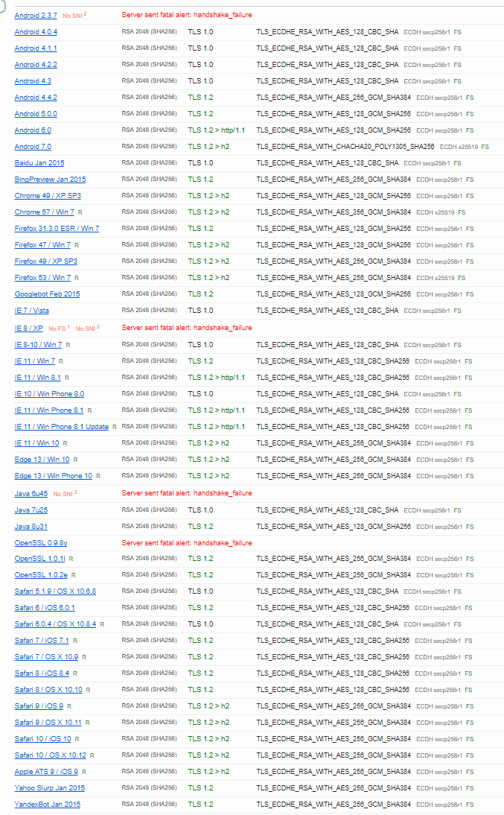Click the Firefox 47 / Win 7 link
This screenshot has height=815, width=504.
(x=42, y=245)
